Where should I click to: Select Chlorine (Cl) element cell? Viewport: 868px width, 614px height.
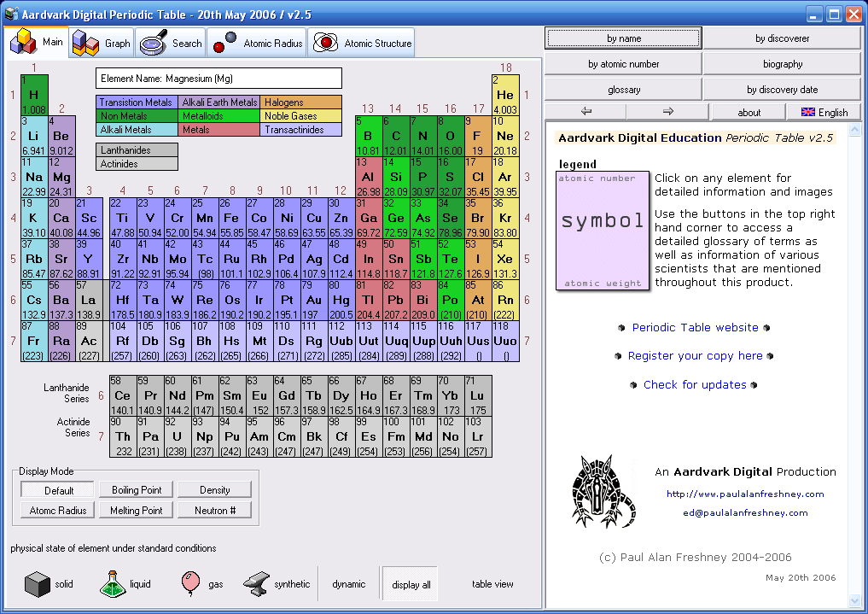click(x=478, y=177)
